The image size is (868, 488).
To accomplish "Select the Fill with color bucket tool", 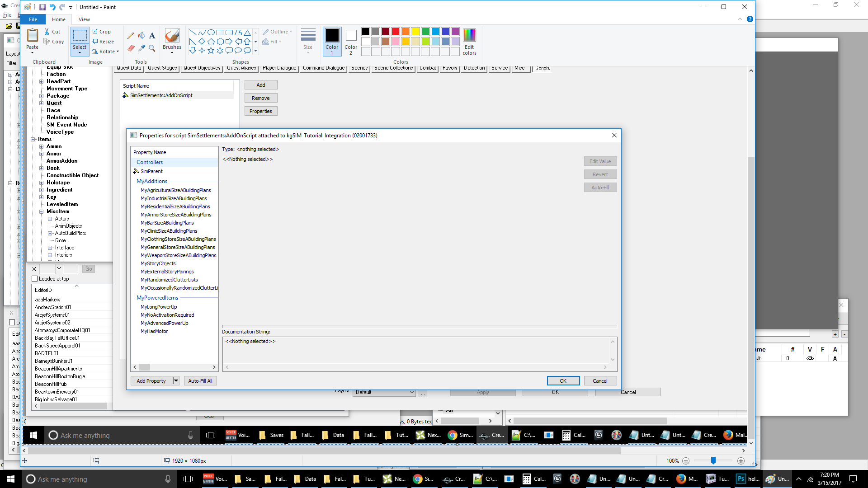I will (142, 35).
